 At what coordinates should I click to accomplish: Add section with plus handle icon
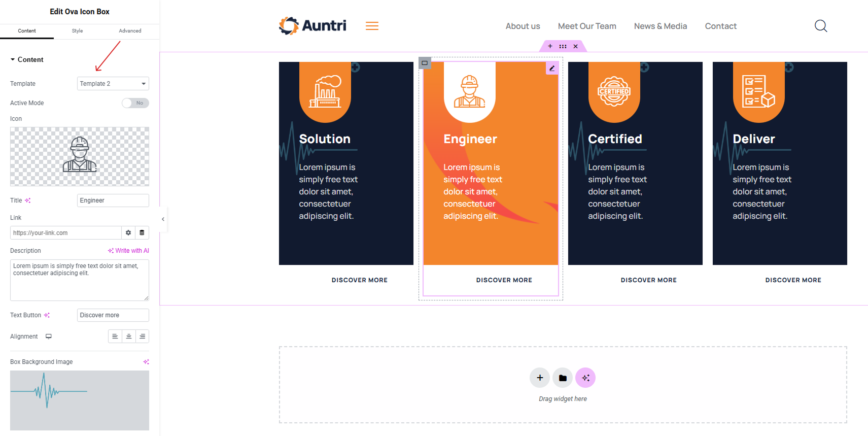coord(550,46)
